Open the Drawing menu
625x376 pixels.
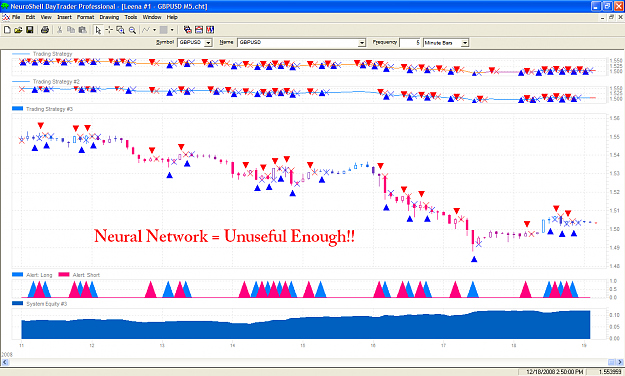pyautogui.click(x=109, y=17)
